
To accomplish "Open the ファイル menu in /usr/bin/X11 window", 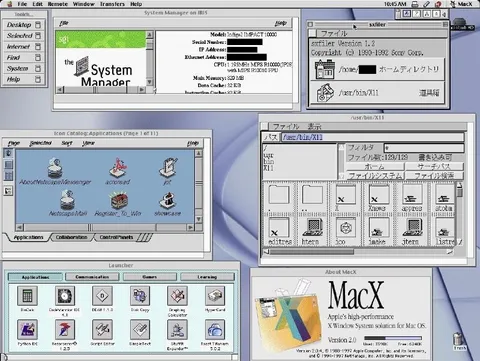I will (286, 126).
